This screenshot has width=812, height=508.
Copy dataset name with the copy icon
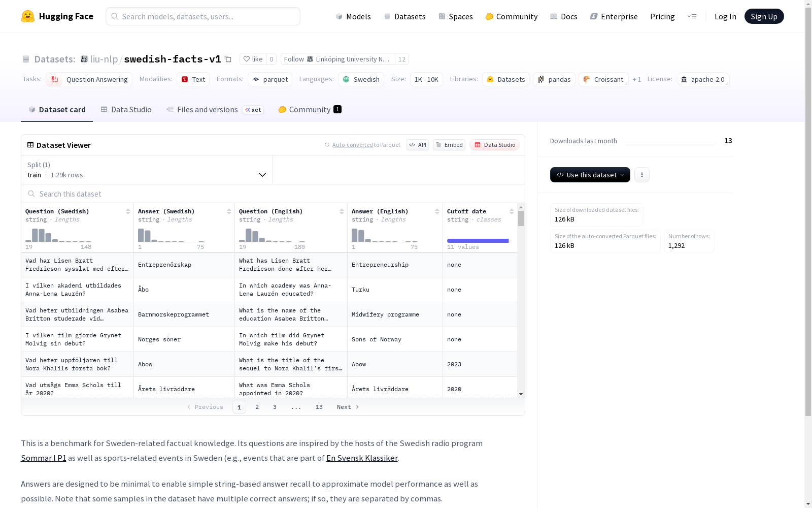coord(228,59)
